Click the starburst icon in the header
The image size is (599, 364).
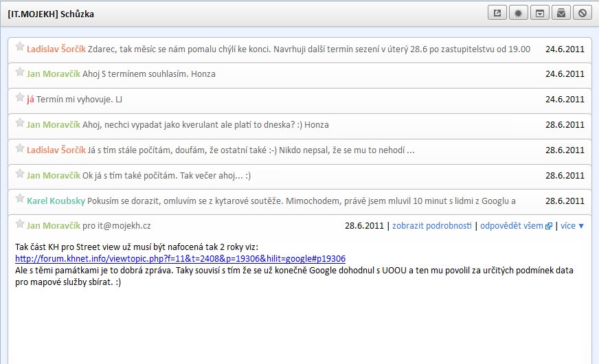[519, 13]
